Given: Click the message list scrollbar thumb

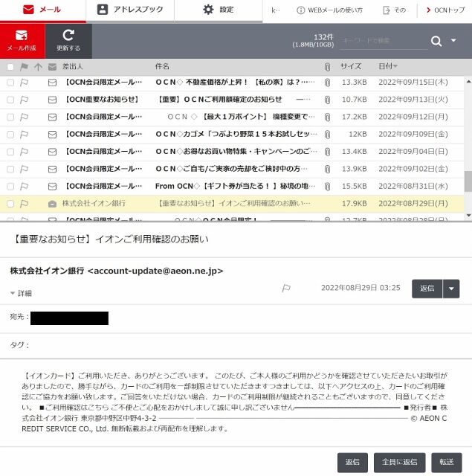Looking at the screenshot, I should [x=468, y=181].
